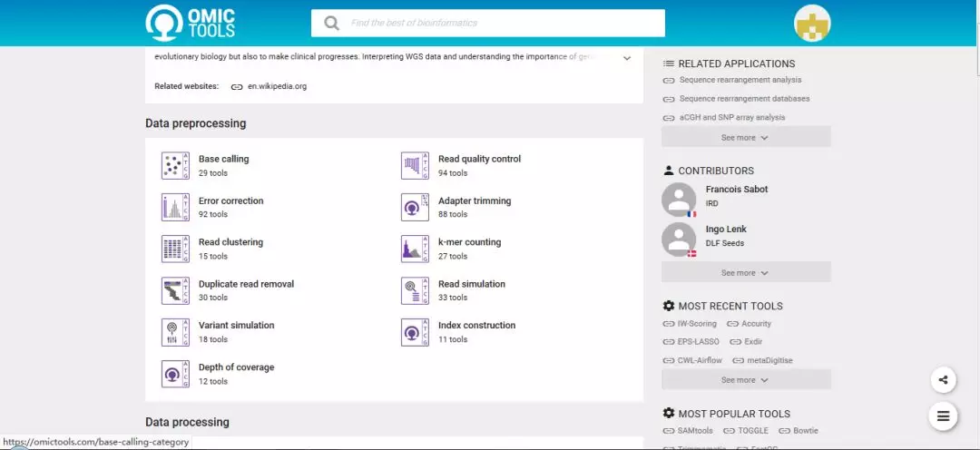This screenshot has width=980, height=450.
Task: Click the '29 tools' count under Base calling
Action: (213, 173)
